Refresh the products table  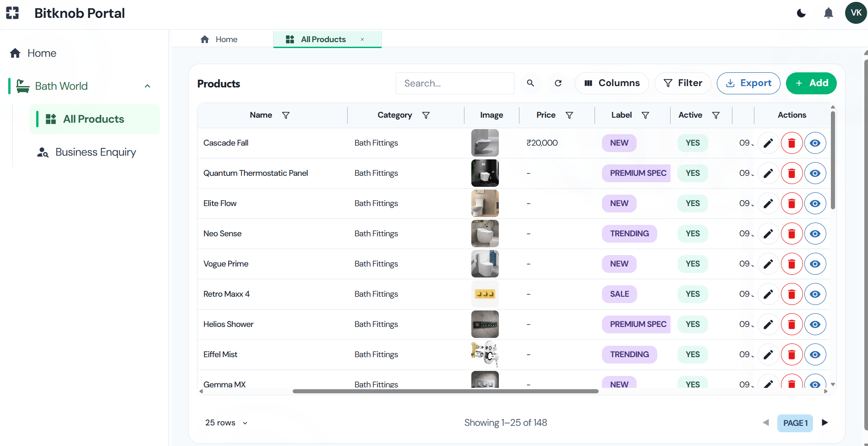pyautogui.click(x=558, y=83)
